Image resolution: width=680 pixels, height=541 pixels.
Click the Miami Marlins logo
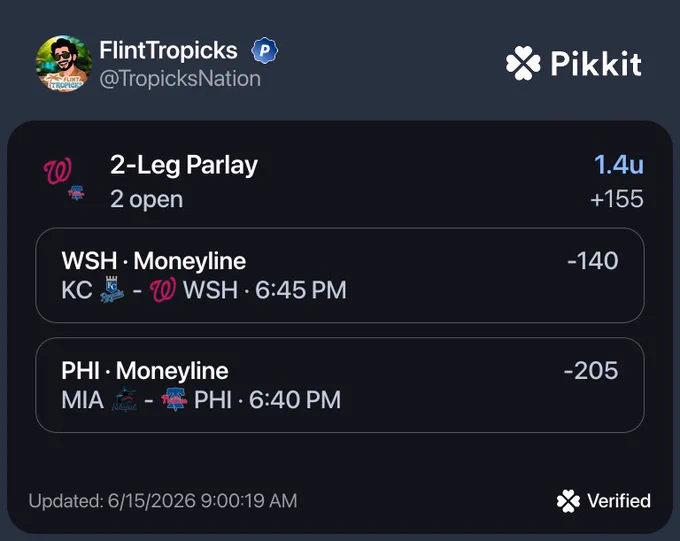pyautogui.click(x=124, y=400)
